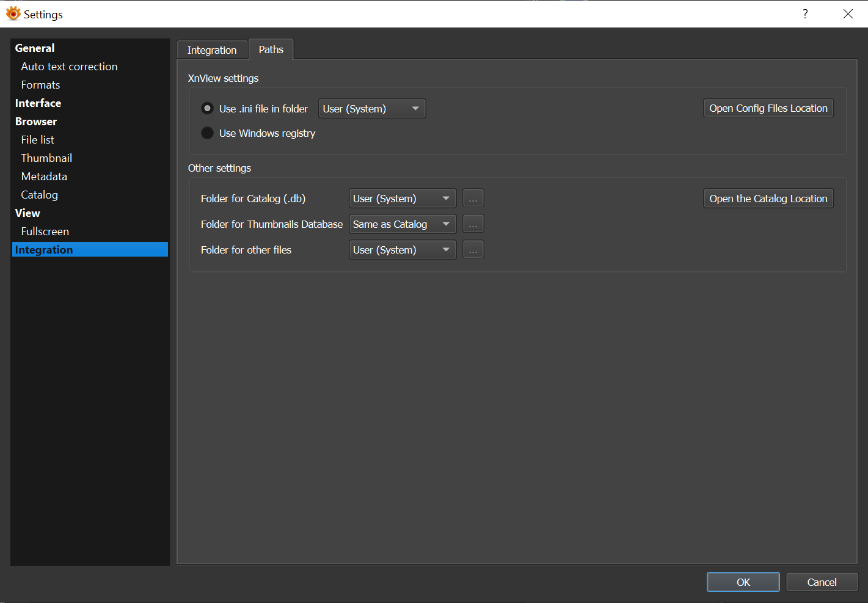
Task: Click Open the Catalog Location button
Action: click(x=768, y=199)
